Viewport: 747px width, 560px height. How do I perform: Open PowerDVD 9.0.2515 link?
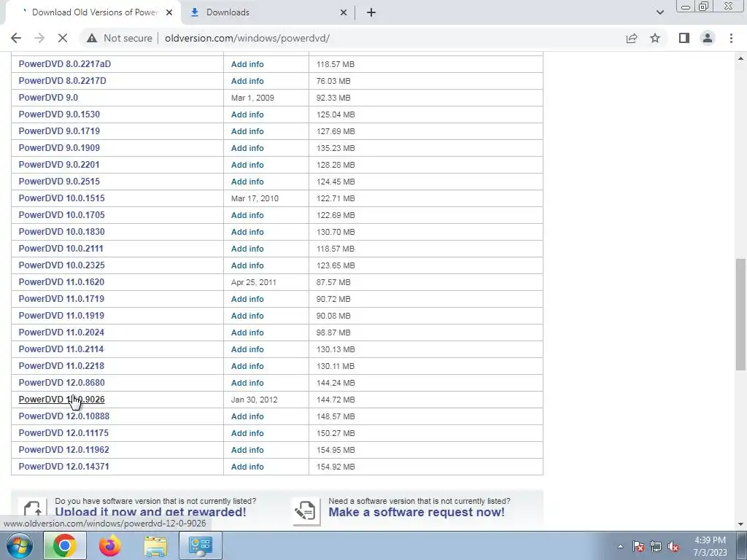(59, 182)
